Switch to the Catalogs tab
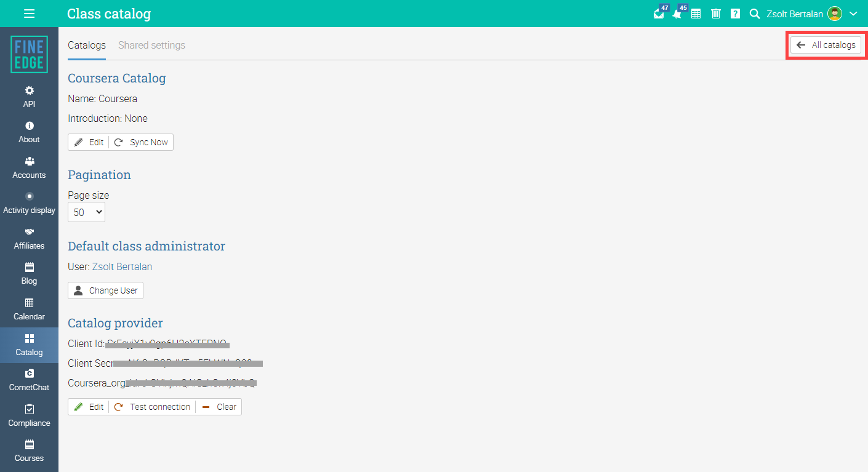This screenshot has height=472, width=868. tap(87, 46)
